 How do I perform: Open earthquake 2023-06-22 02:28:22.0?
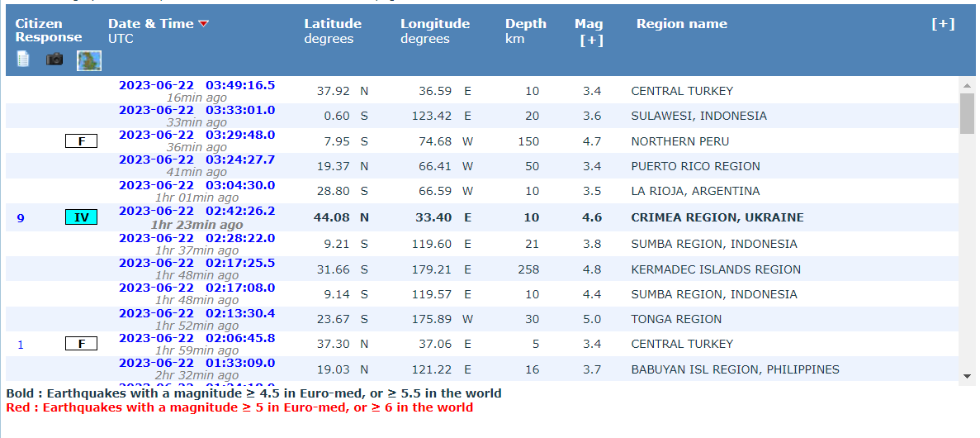click(x=196, y=238)
